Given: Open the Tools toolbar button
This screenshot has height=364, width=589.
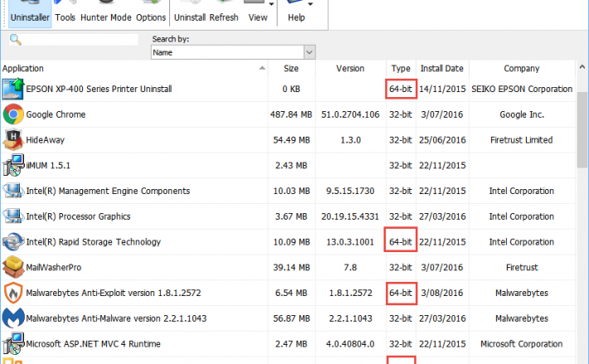Looking at the screenshot, I should tap(65, 13).
